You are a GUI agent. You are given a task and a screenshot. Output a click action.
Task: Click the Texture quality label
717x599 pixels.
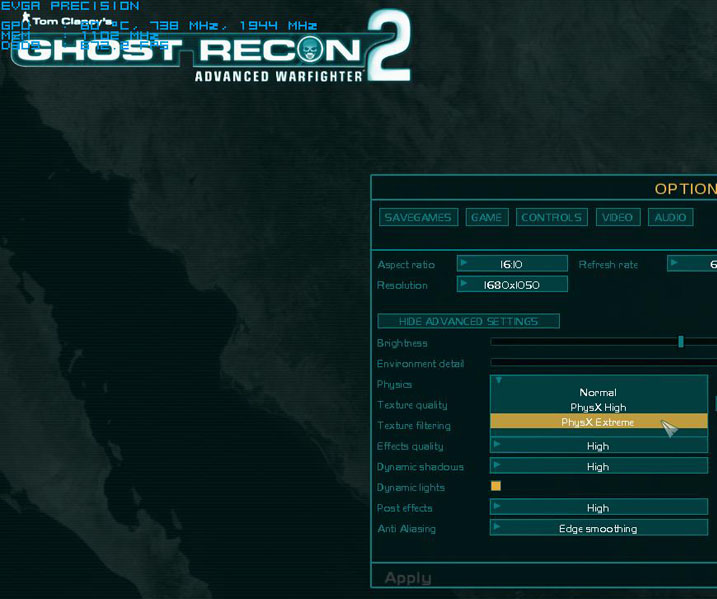[x=412, y=405]
